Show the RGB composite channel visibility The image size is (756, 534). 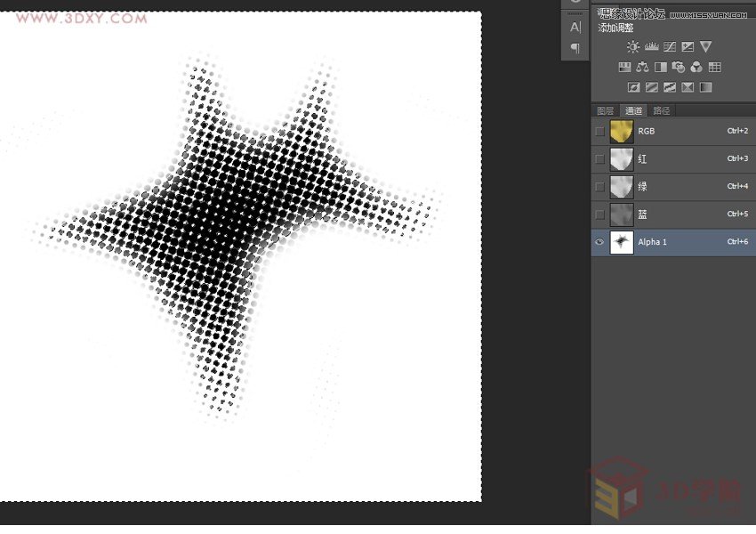pos(599,131)
